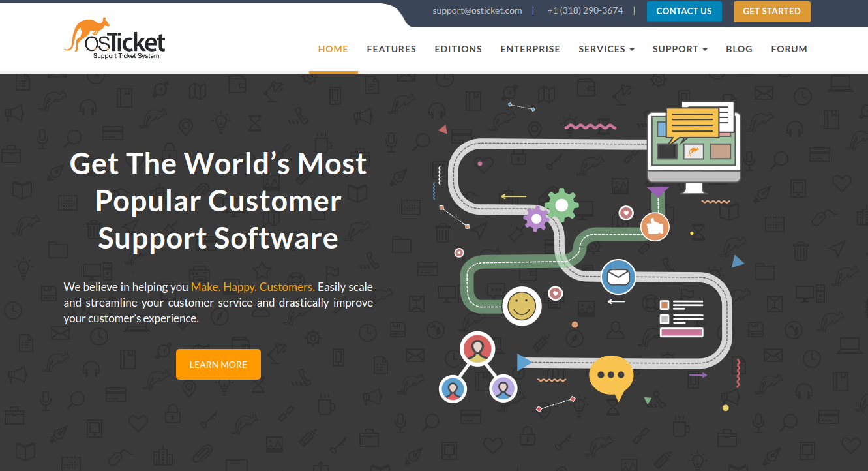The height and width of the screenshot is (471, 868).
Task: Open the Forum link
Action: pyautogui.click(x=789, y=49)
